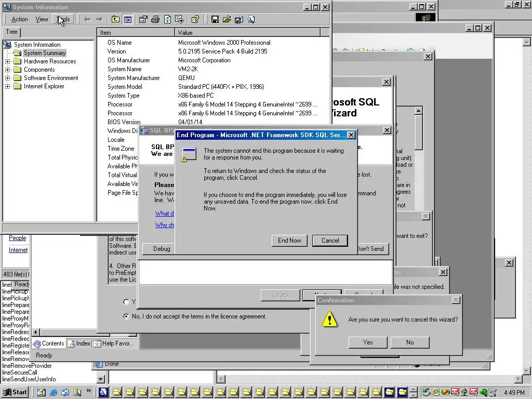The width and height of the screenshot is (532, 399).
Task: Select the partially hidden Y radio button
Action: 126,302
